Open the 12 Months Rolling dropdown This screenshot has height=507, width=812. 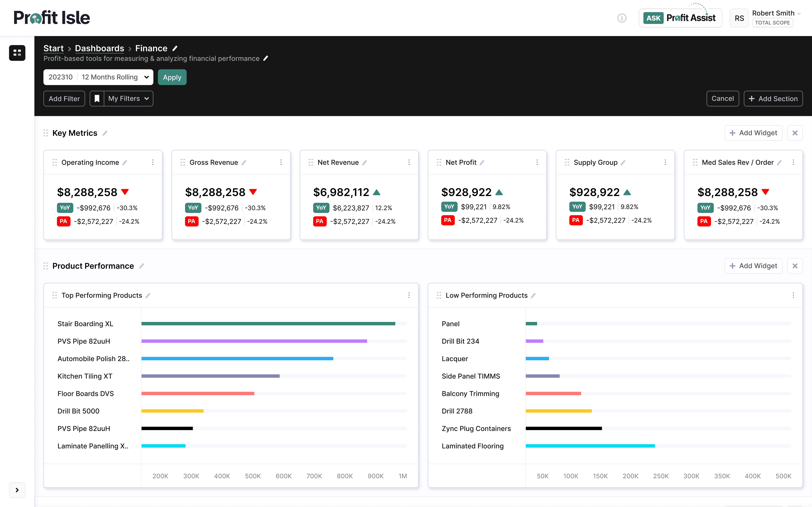click(114, 77)
